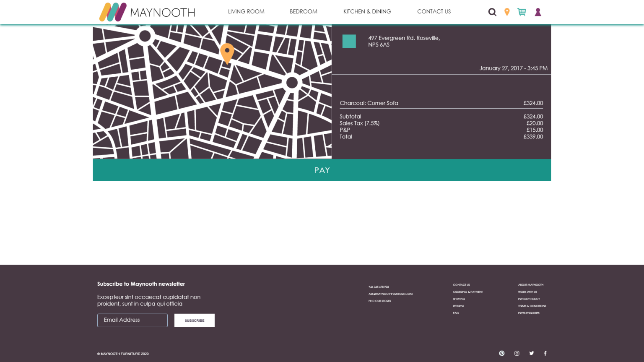Click 'Subscribe to Maynooth newsletter' heading
This screenshot has width=644, height=362.
pyautogui.click(x=141, y=284)
